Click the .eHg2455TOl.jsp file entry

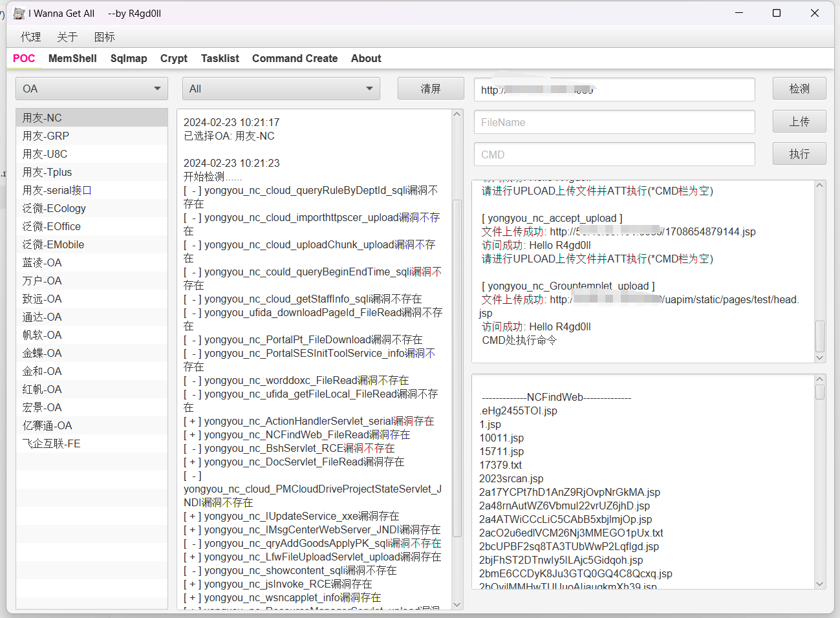pos(518,410)
